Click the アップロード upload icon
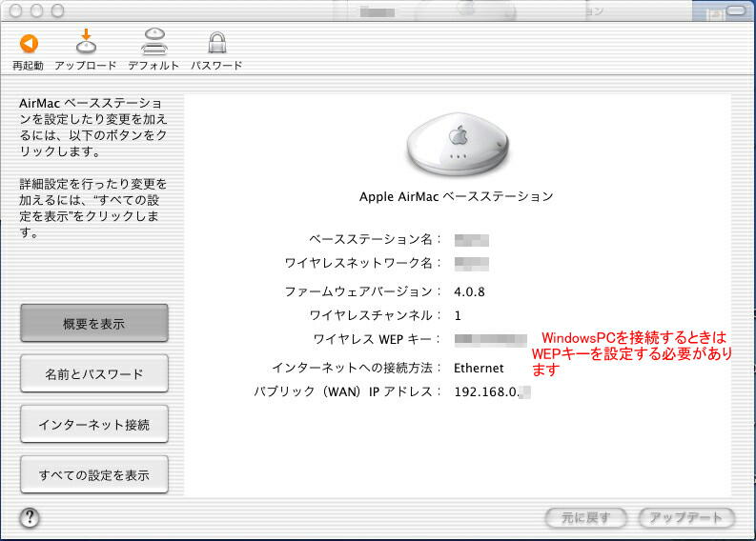Viewport: 756px width, 541px height. point(86,42)
